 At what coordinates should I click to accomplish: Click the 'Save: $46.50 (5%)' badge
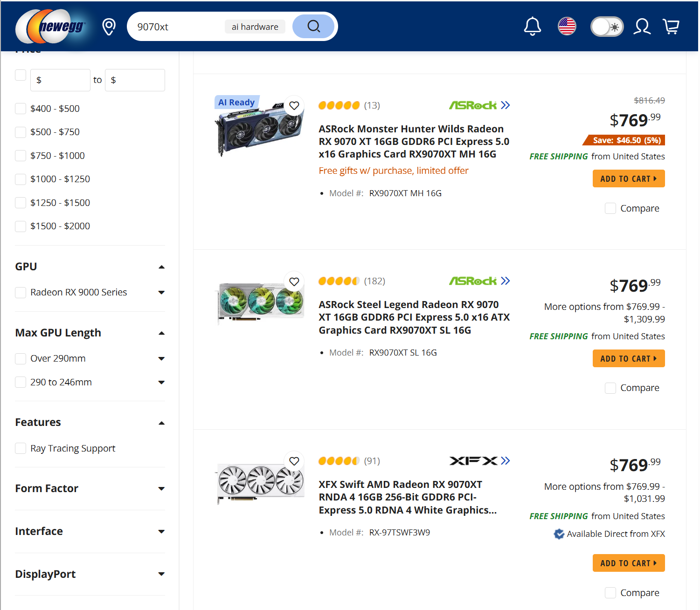(624, 140)
